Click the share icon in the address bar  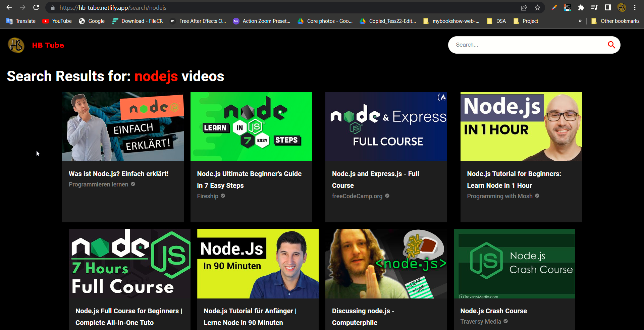click(524, 7)
